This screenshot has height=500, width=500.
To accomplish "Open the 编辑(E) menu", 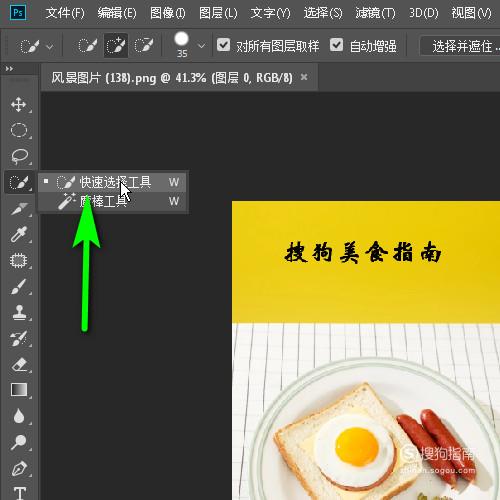I will click(x=117, y=13).
